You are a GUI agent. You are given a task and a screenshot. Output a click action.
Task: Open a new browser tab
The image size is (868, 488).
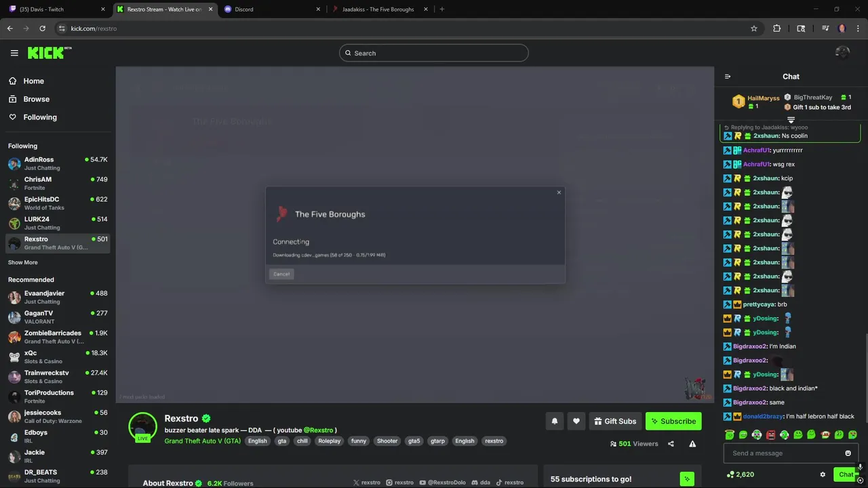(x=441, y=9)
